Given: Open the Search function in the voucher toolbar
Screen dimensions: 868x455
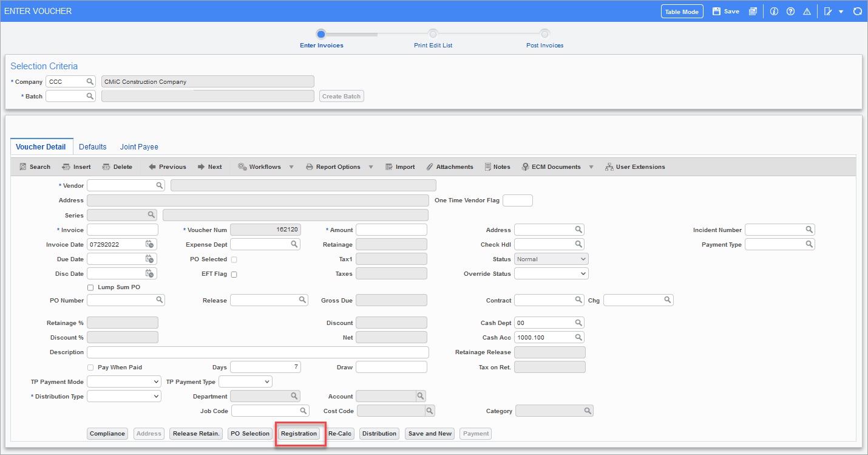Looking at the screenshot, I should pos(34,166).
